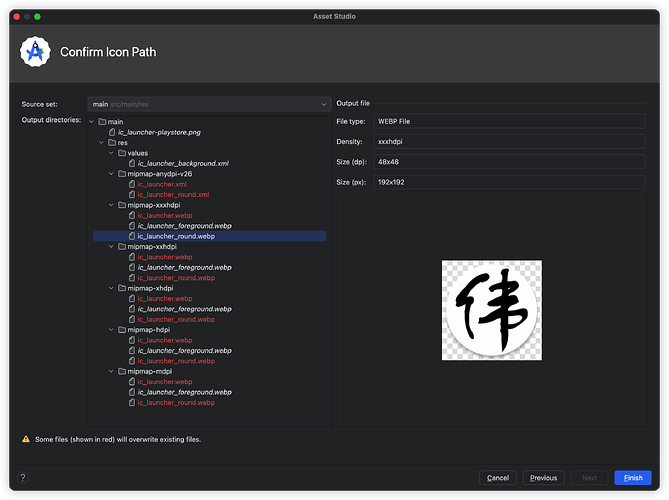Select ic_launcher_background.xml in tree
The image size is (669, 500).
coord(183,163)
